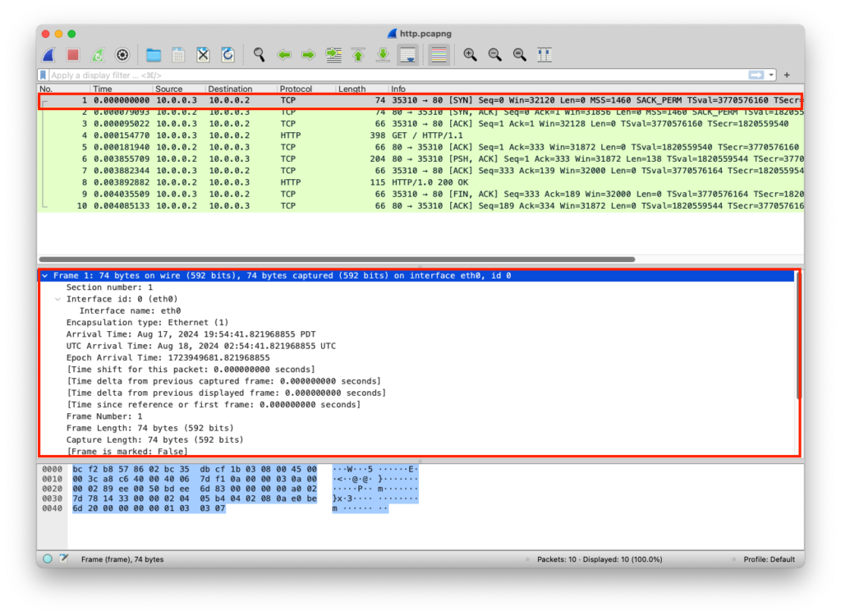Toggle packet list colorization

pyautogui.click(x=439, y=55)
